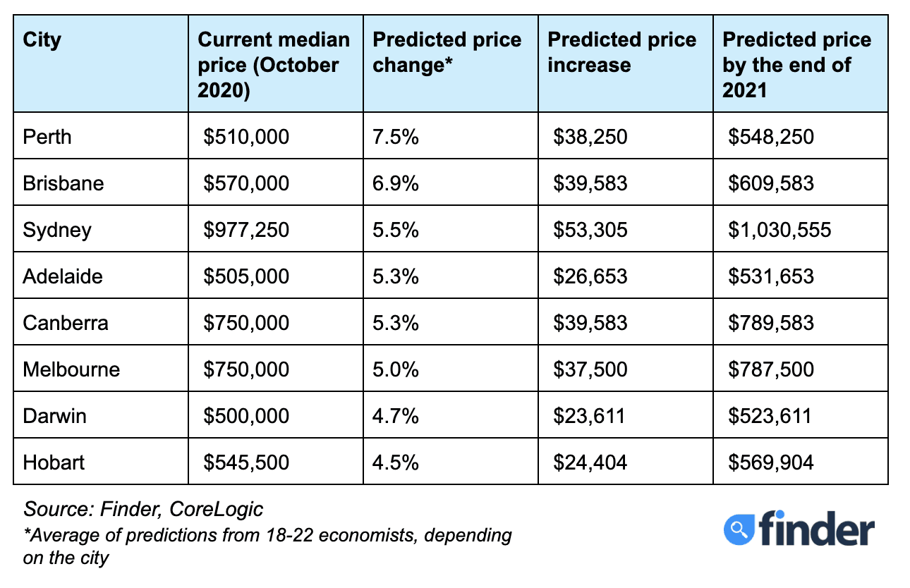Click Darwin's 4.7% predicted change cell
This screenshot has height=588, width=910.
pos(396,416)
